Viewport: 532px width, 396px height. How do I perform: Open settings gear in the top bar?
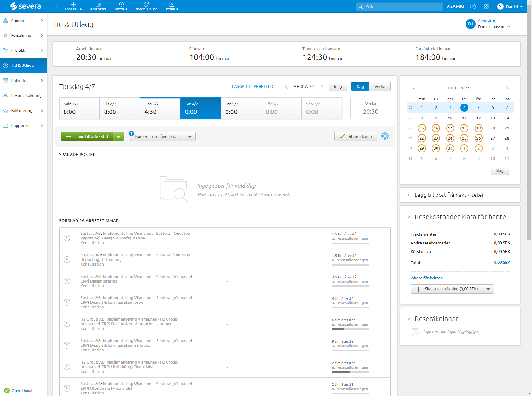pos(486,7)
